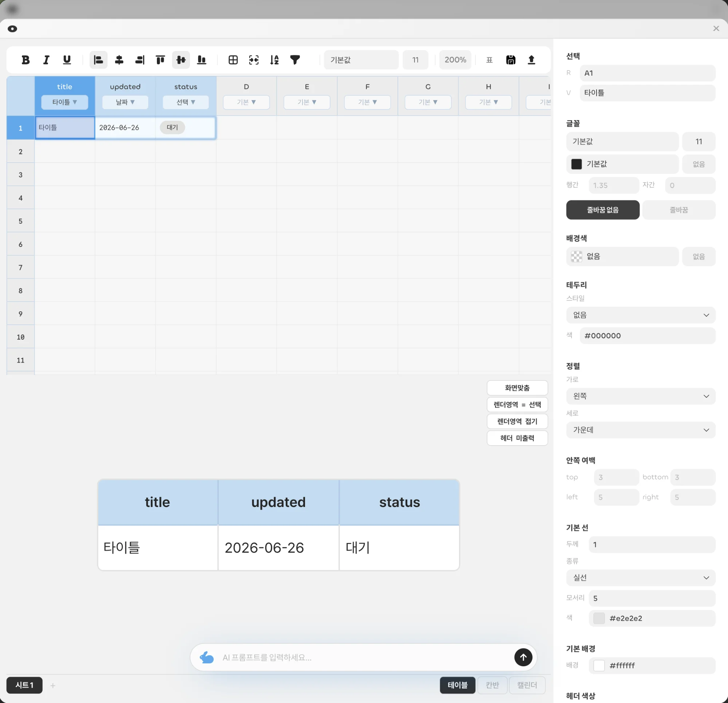Switch to the 캘린더 view tab
Viewport: 728px width, 703px height.
527,685
